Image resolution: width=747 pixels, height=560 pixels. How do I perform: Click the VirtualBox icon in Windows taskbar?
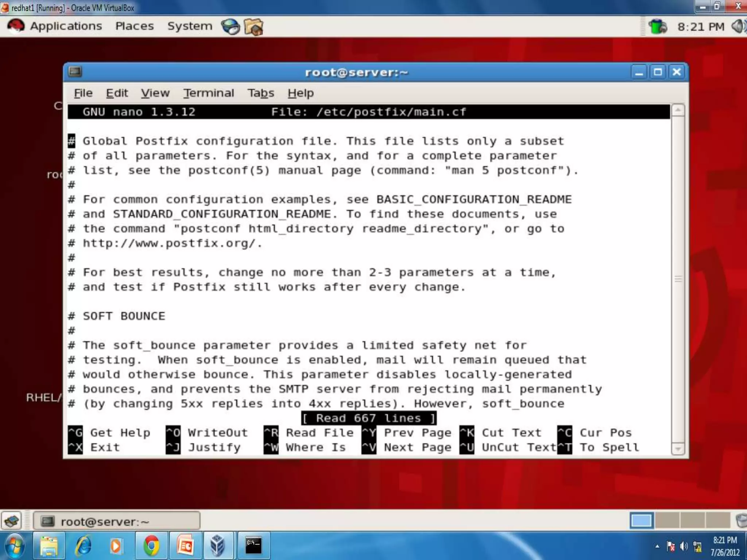[217, 546]
